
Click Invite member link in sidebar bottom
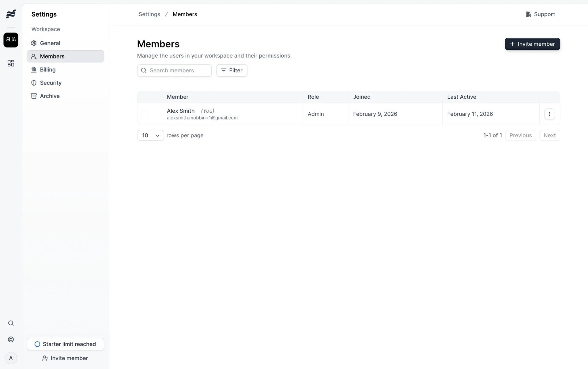(x=65, y=358)
